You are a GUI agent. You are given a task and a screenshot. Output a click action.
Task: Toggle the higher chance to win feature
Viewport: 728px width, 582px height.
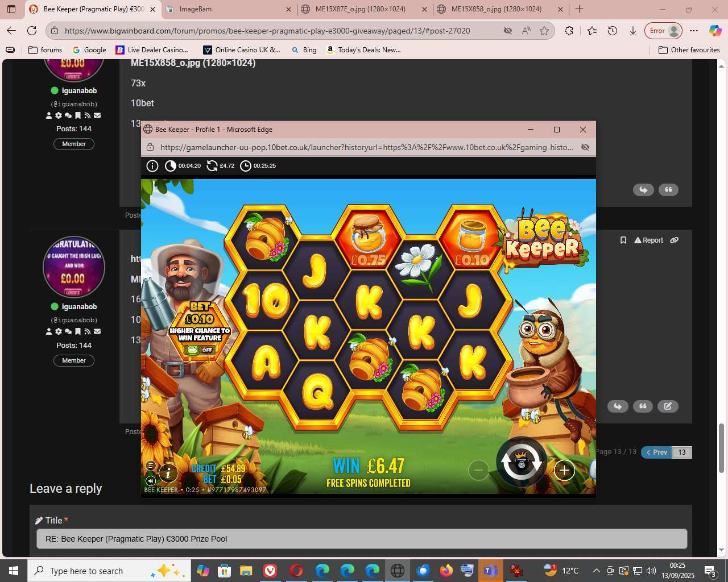point(200,350)
